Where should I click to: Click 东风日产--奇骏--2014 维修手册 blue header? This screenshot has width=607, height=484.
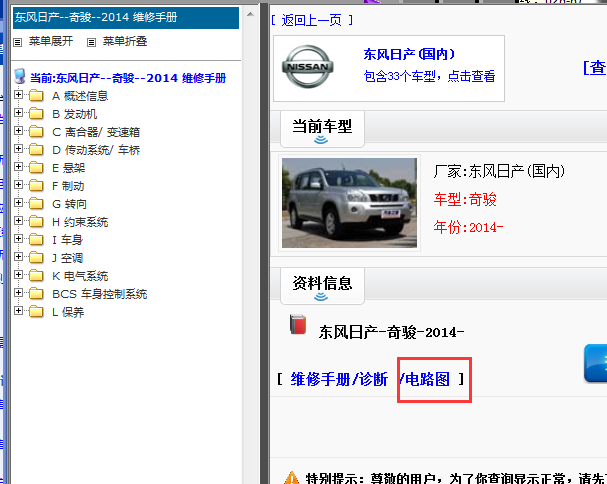[x=126, y=17]
